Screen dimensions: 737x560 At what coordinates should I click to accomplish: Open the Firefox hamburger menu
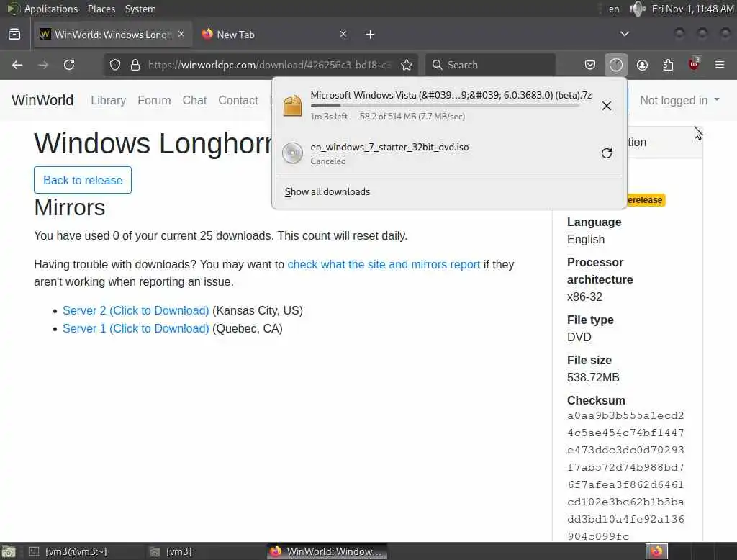tap(720, 65)
